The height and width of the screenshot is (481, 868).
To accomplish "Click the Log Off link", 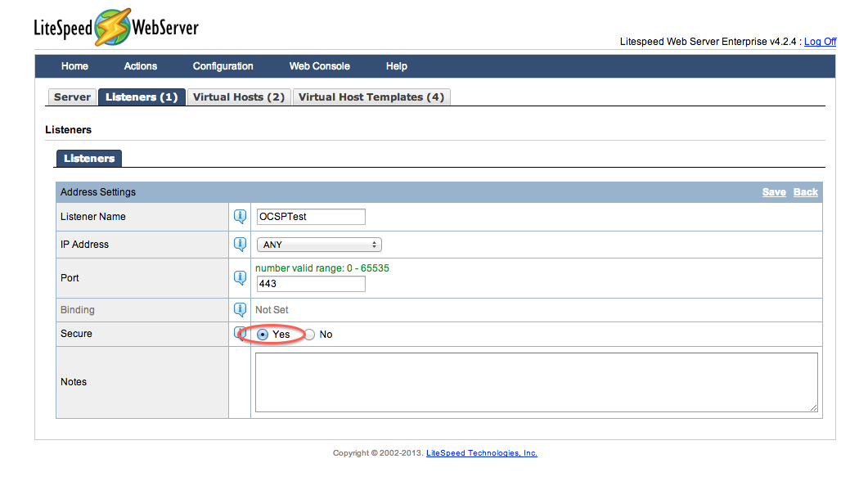I will pyautogui.click(x=820, y=42).
